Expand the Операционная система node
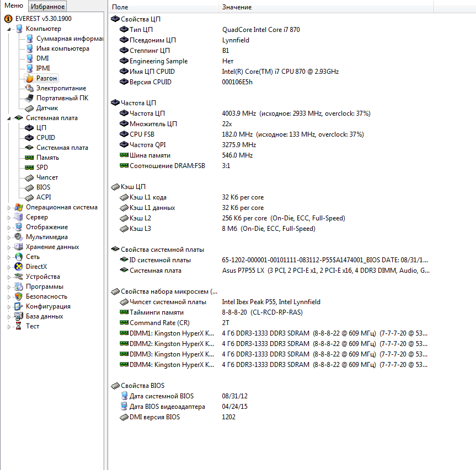 9,208
